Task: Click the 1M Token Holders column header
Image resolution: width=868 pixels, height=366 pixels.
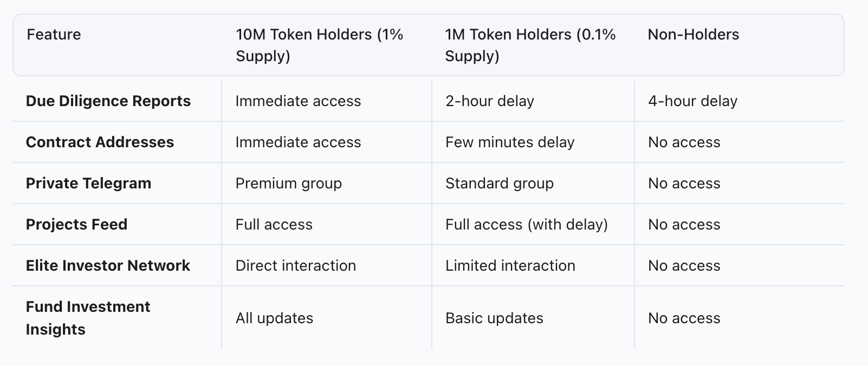Action: (x=530, y=45)
